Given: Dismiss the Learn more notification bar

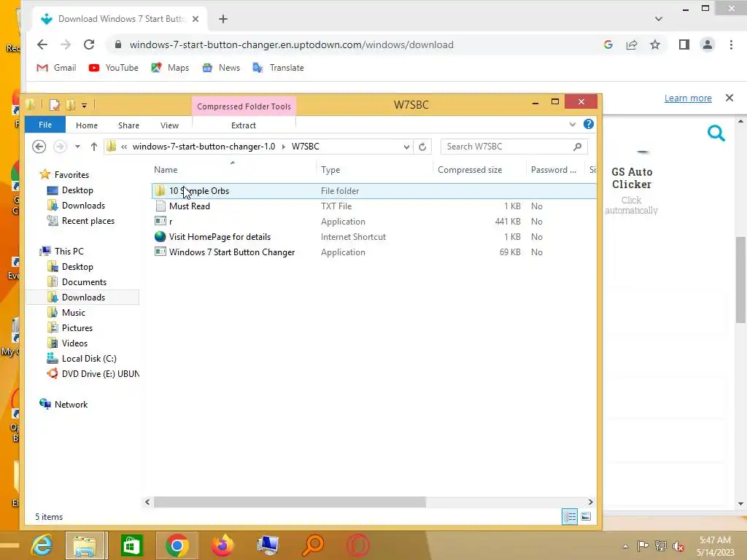Looking at the screenshot, I should click(729, 98).
